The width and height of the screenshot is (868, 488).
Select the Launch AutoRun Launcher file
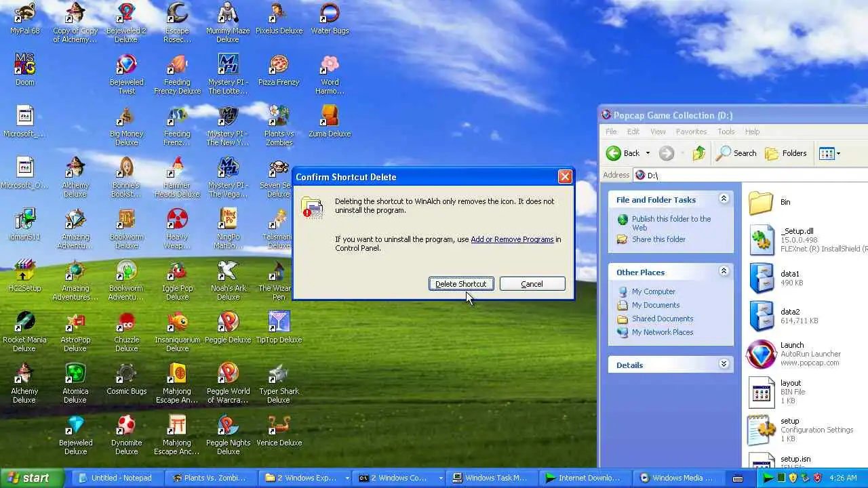click(793, 354)
